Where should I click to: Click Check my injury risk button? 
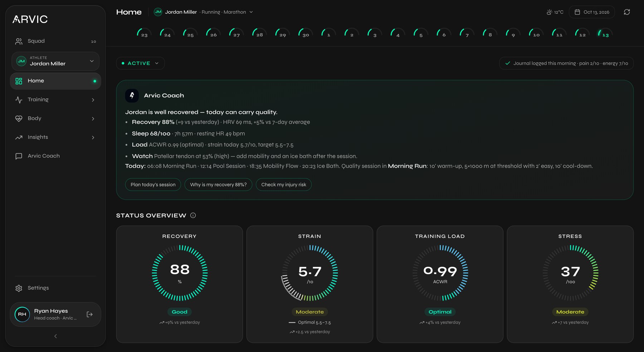pyautogui.click(x=284, y=185)
